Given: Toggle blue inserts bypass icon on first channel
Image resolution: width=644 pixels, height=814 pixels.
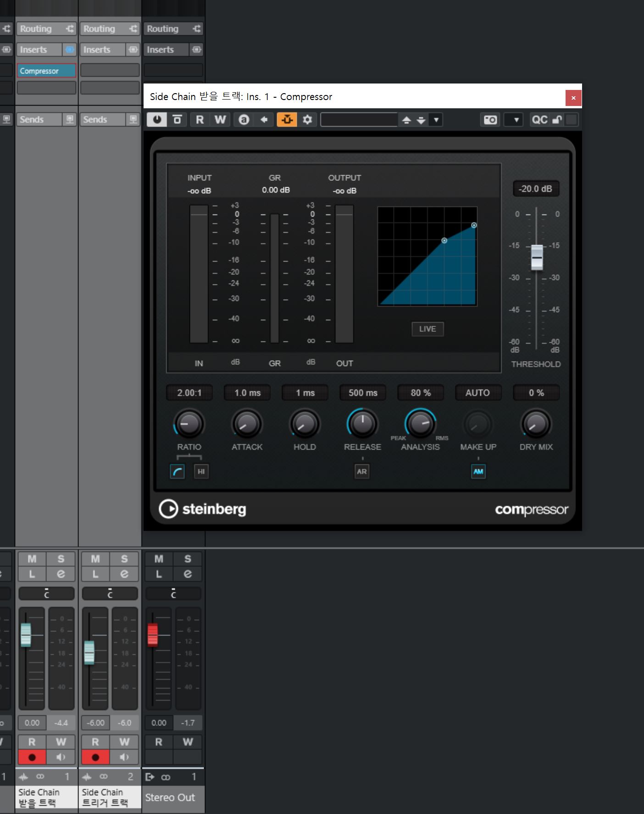Looking at the screenshot, I should click(x=70, y=50).
